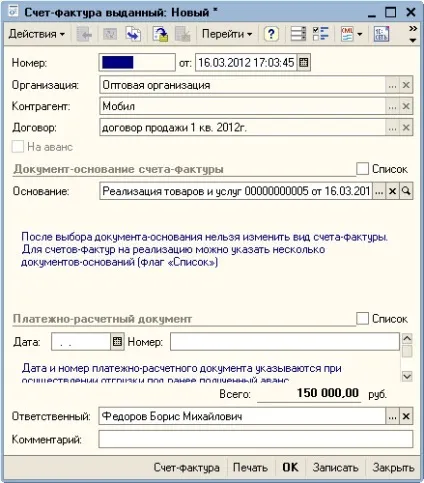Enable Список for Документ-основание
Image resolution: width=424 pixels, height=483 pixels.
362,169
